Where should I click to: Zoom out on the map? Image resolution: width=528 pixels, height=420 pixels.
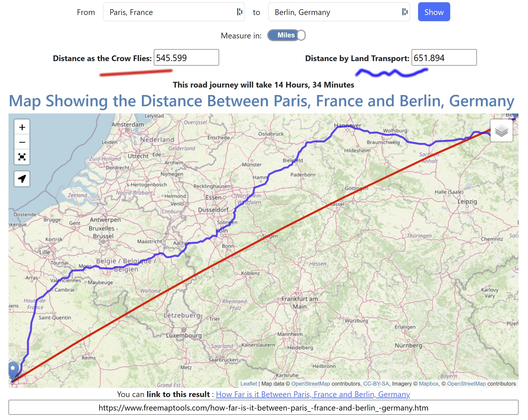coord(22,142)
